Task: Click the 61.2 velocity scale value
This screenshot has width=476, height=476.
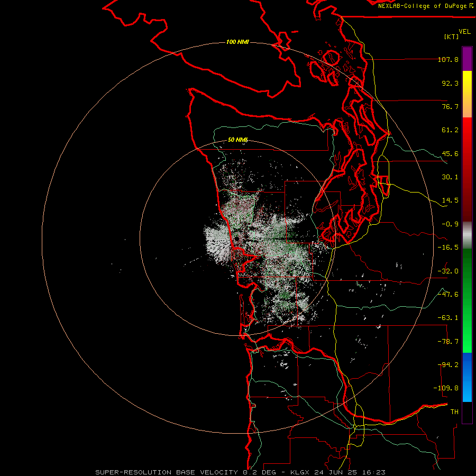Action: click(x=450, y=130)
